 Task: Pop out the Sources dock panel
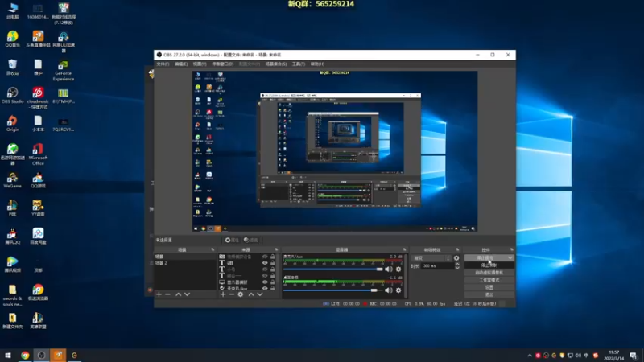point(276,249)
